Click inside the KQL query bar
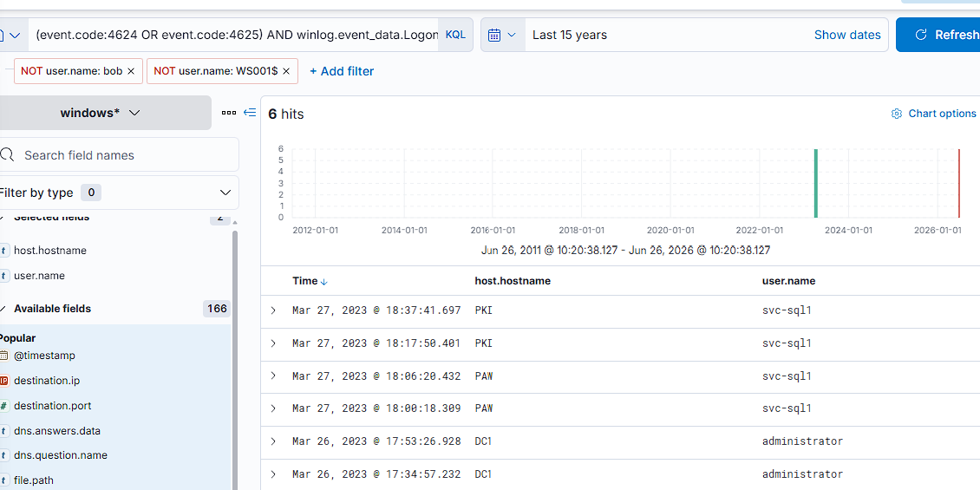This screenshot has height=490, width=980. pyautogui.click(x=236, y=35)
